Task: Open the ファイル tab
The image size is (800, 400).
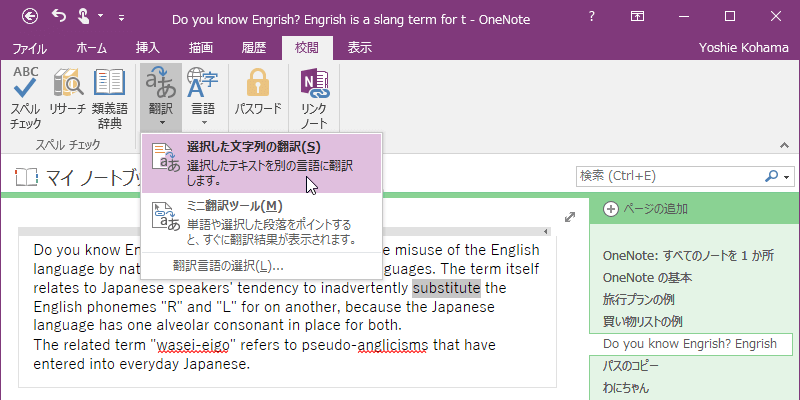Action: [30, 48]
